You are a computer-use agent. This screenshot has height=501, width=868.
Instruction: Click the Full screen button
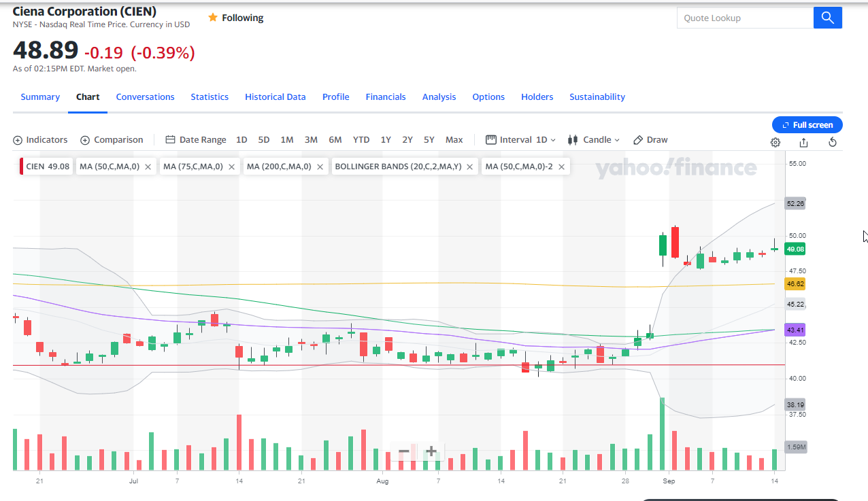click(807, 125)
